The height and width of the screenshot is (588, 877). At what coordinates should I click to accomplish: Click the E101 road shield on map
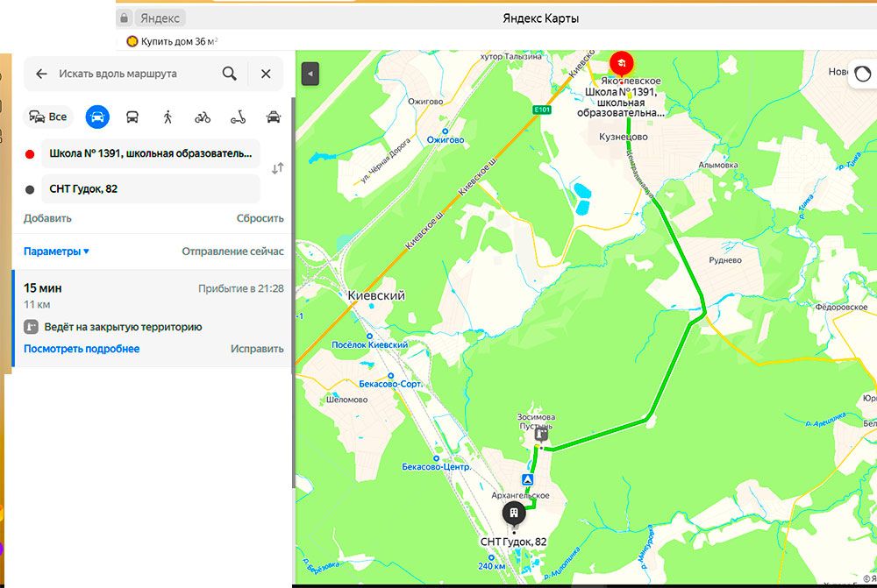point(542,110)
